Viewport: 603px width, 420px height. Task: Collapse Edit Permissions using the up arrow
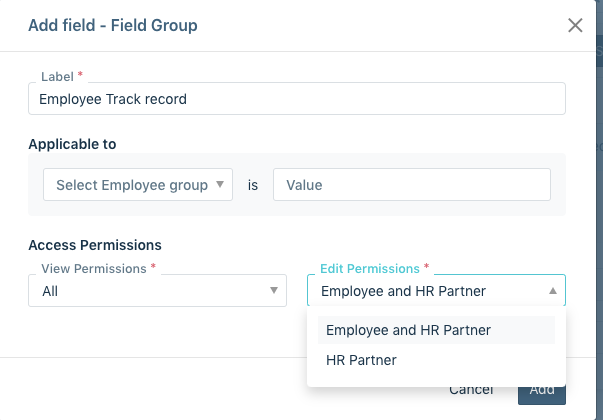(553, 291)
